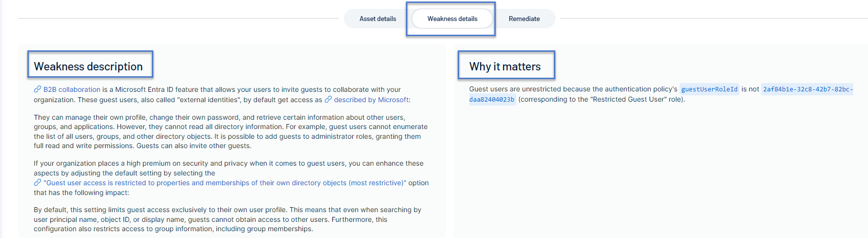The height and width of the screenshot is (238, 868).
Task: Select the Weakness details tab
Action: 452,19
